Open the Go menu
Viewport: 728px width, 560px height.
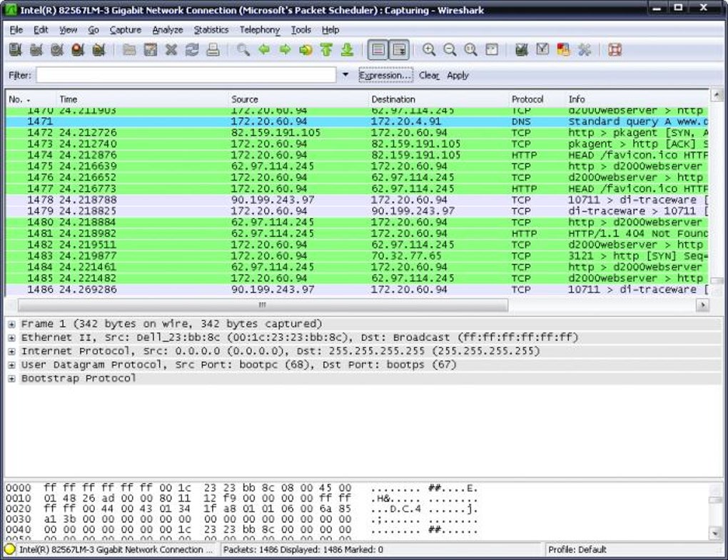(93, 30)
